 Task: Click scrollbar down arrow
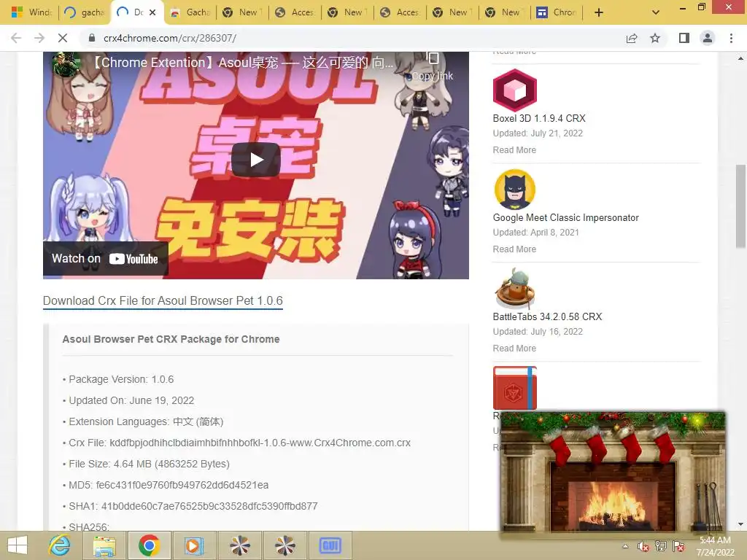[x=740, y=525]
